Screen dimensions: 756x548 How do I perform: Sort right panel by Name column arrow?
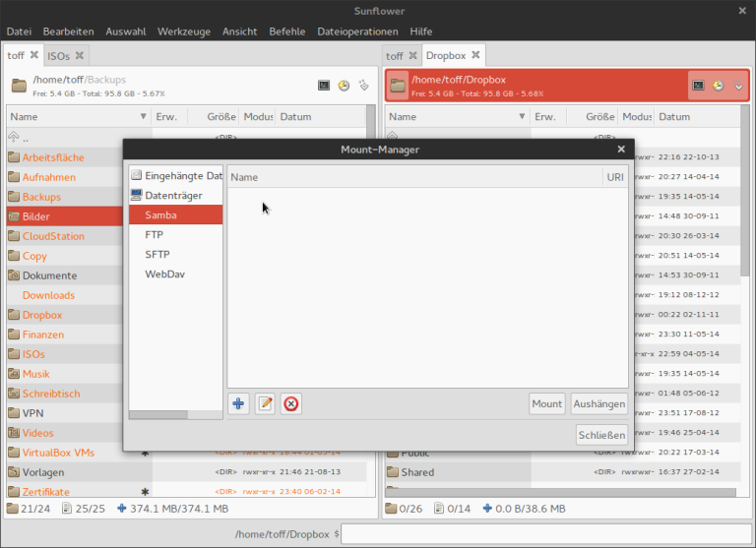click(x=522, y=117)
